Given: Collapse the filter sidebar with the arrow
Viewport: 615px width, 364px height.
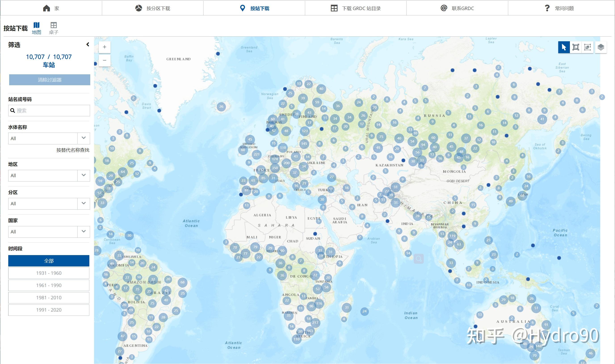Looking at the screenshot, I should [88, 44].
